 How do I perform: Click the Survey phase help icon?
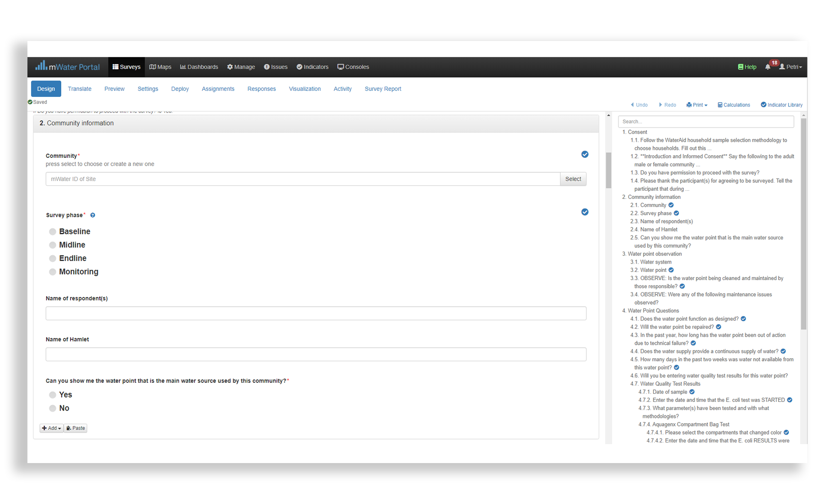[x=93, y=215]
